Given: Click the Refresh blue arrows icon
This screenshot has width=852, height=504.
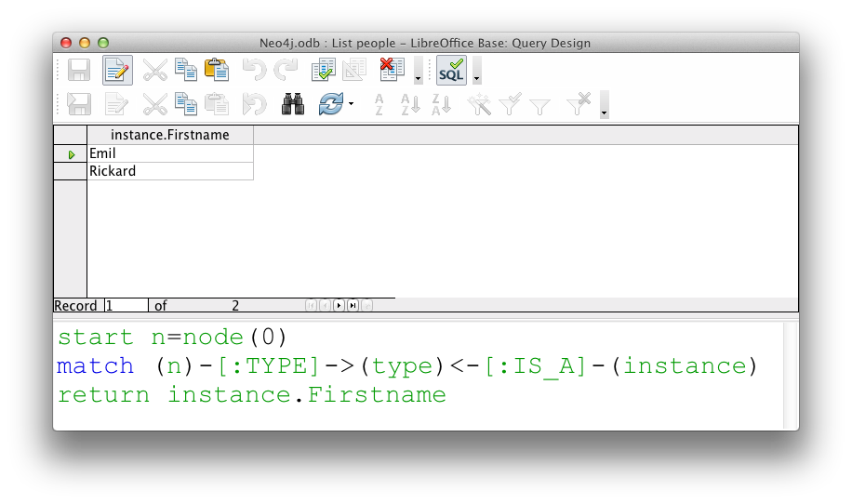Looking at the screenshot, I should (331, 104).
